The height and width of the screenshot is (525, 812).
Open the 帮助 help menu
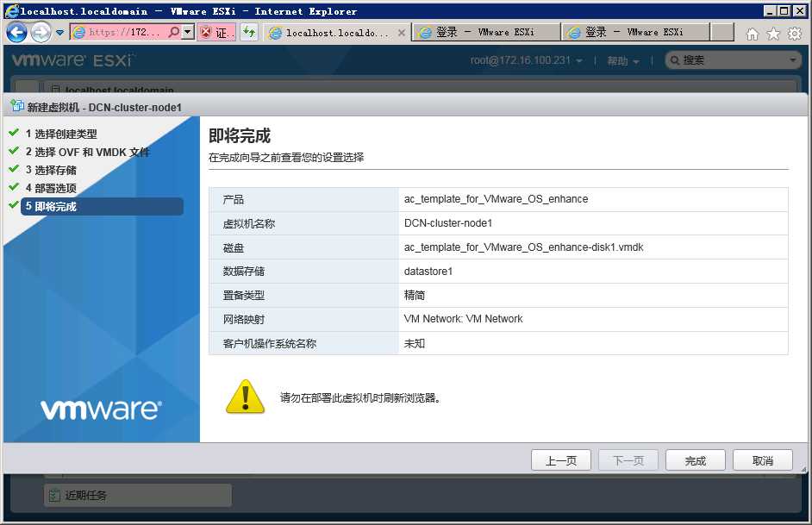point(622,61)
